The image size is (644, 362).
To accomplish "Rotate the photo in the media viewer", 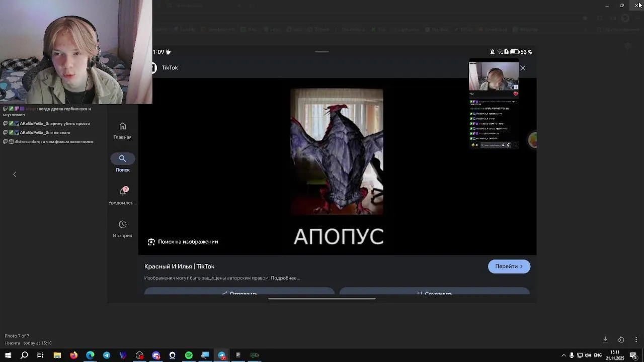I will (621, 339).
